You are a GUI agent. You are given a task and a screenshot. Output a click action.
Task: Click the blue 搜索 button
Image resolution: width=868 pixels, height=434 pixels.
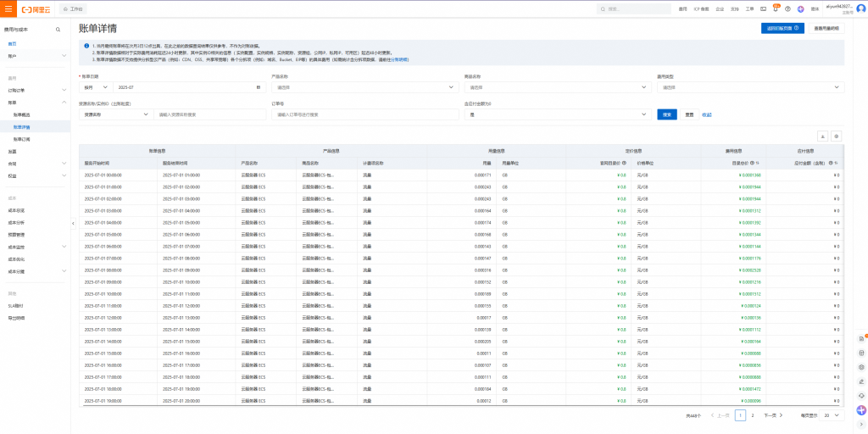click(x=666, y=114)
